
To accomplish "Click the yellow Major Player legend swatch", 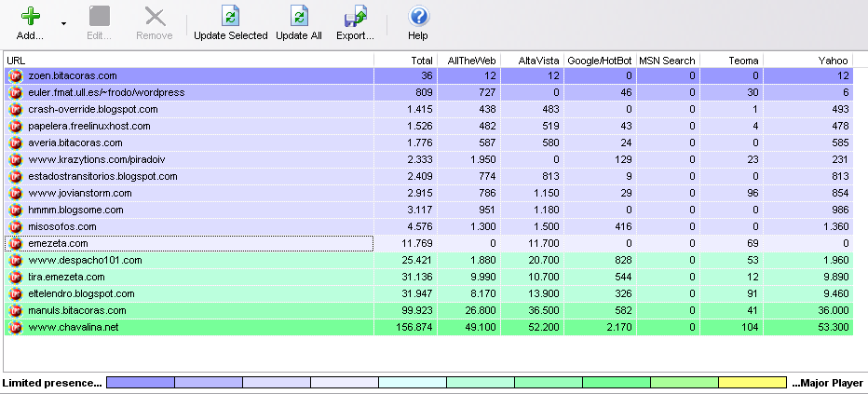I will pyautogui.click(x=753, y=383).
